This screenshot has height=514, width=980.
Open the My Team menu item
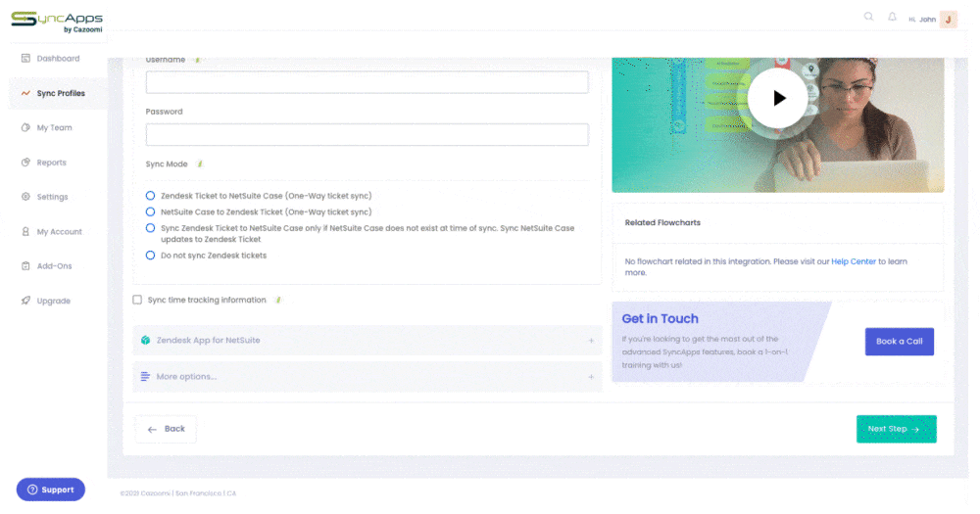tap(54, 127)
